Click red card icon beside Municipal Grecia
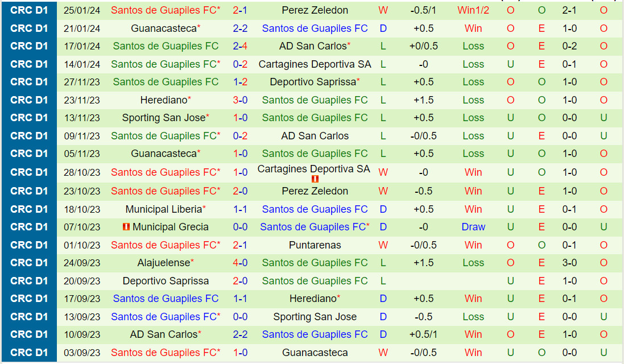 click(126, 227)
